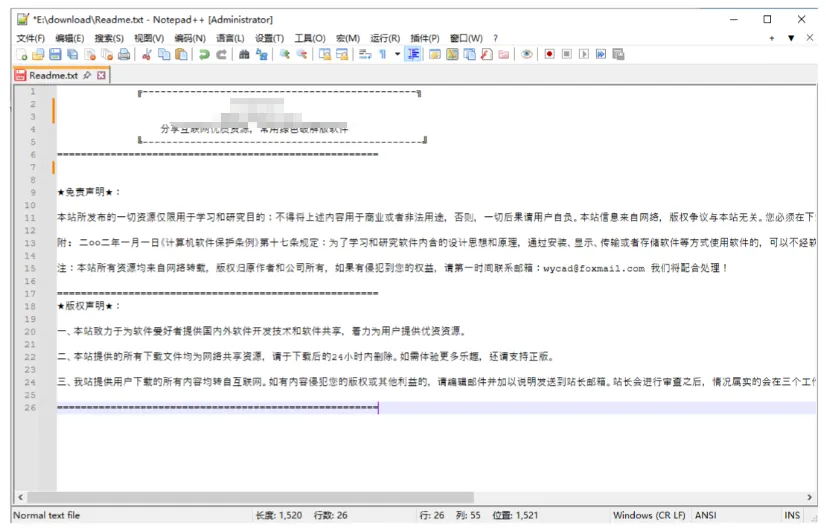Open document list dropdown triangle in menu bar
This screenshot has height=531, width=826.
pos(791,38)
